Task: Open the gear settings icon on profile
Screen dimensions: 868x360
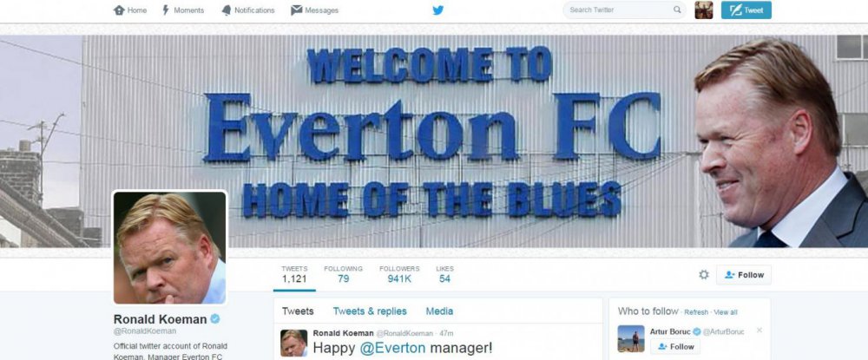Action: click(704, 274)
